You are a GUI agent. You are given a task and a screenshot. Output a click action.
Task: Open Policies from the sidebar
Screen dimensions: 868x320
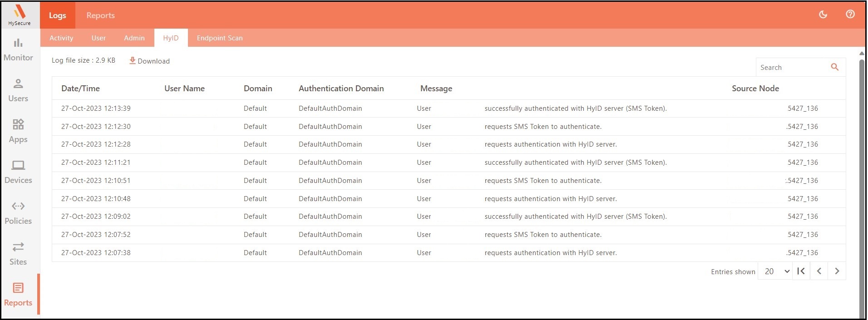[18, 212]
